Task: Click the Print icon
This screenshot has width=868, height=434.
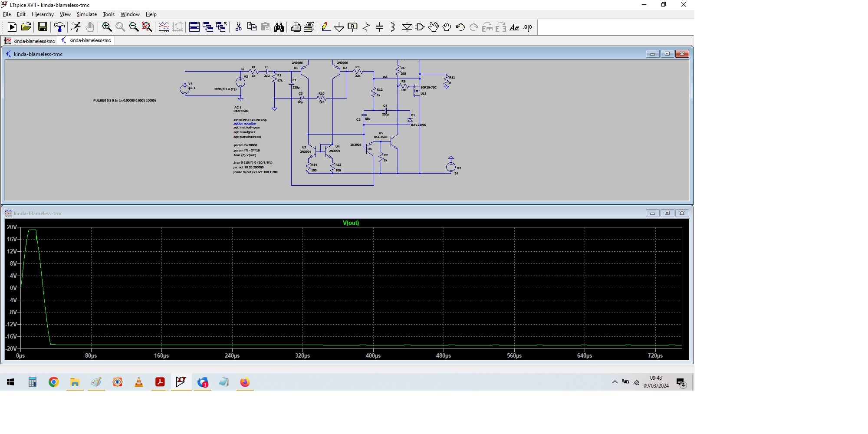Action: (296, 27)
